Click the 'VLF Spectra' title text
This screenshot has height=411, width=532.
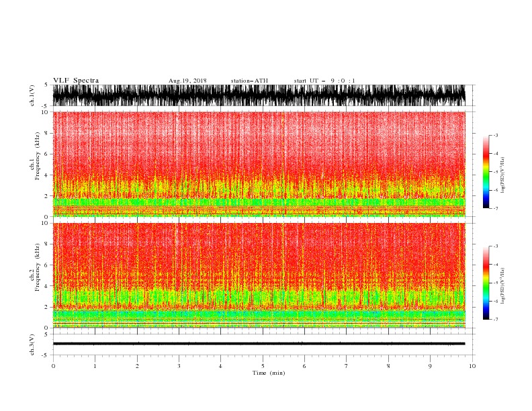tap(76, 81)
